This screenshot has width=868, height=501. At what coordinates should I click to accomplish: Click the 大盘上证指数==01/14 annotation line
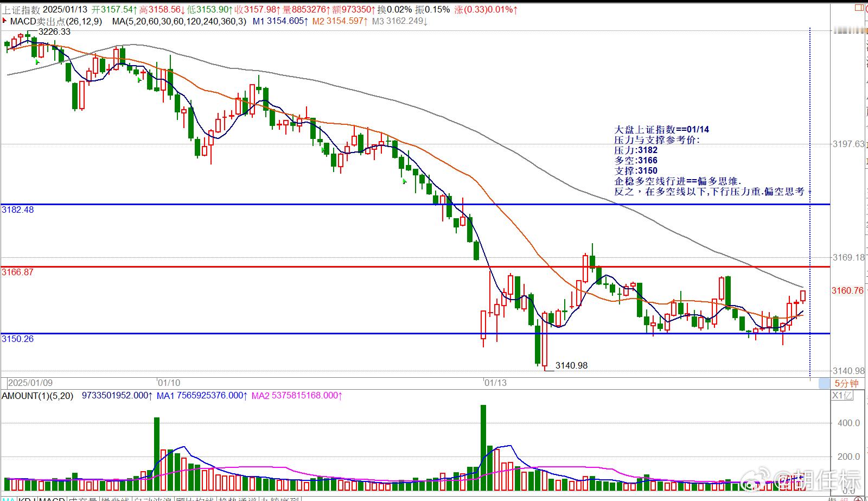tap(661, 130)
